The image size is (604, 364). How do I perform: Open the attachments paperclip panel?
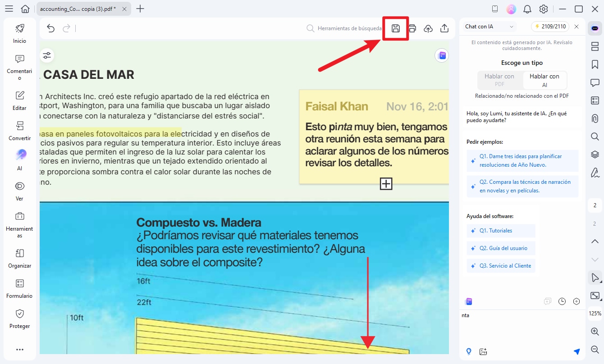[x=595, y=118]
